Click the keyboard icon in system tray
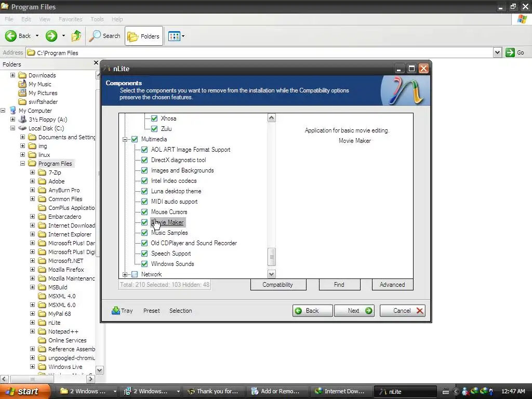The height and width of the screenshot is (399, 532). click(446, 392)
